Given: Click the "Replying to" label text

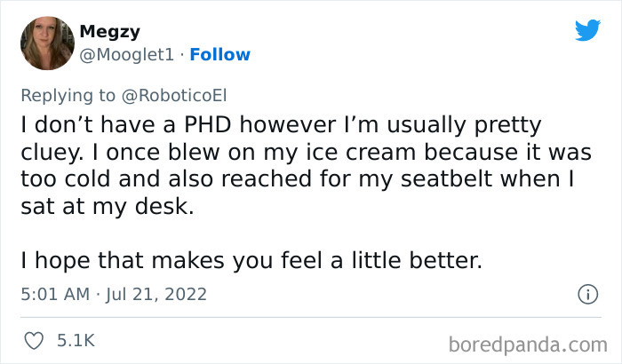Looking at the screenshot, I should click(68, 95).
